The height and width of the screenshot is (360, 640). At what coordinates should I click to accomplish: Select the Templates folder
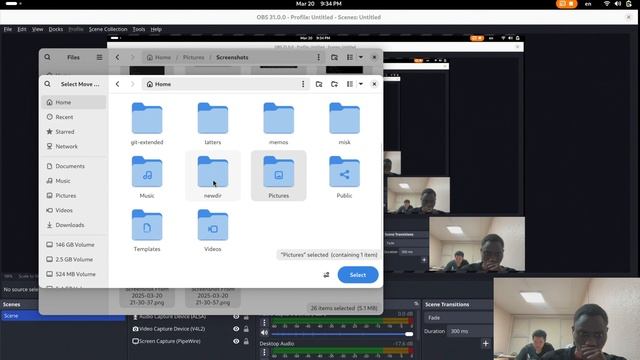147,230
